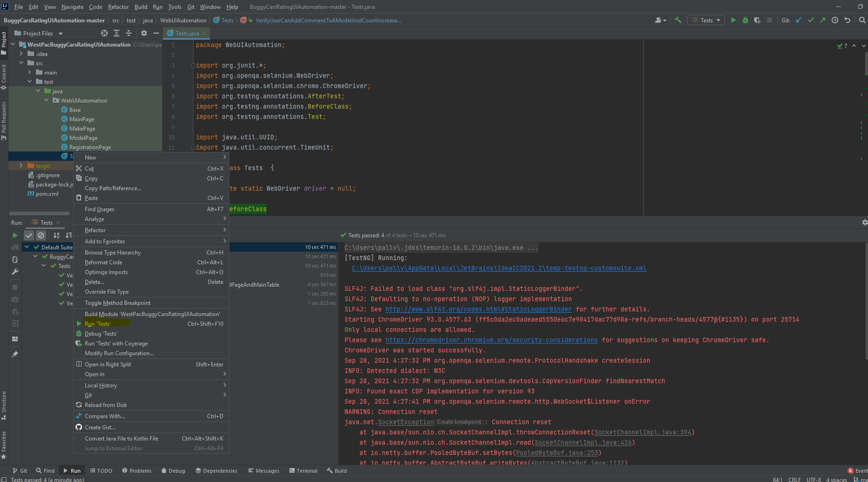This screenshot has width=868, height=482.
Task: Open temp-testng-customsuite.xml link in console
Action: (x=499, y=268)
